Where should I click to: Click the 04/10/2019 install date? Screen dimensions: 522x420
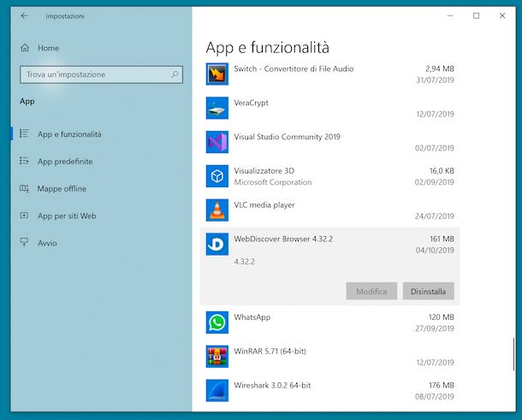tap(435, 250)
